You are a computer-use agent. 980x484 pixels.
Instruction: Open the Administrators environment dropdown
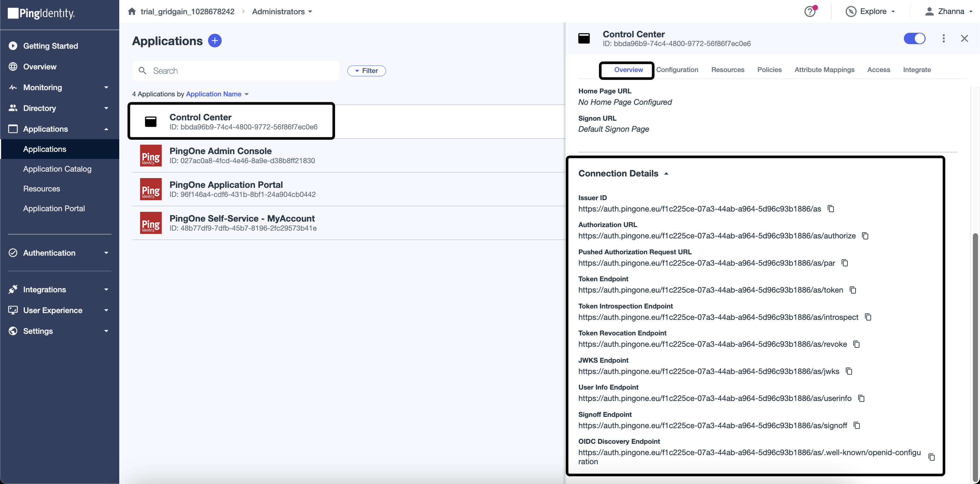pyautogui.click(x=282, y=11)
